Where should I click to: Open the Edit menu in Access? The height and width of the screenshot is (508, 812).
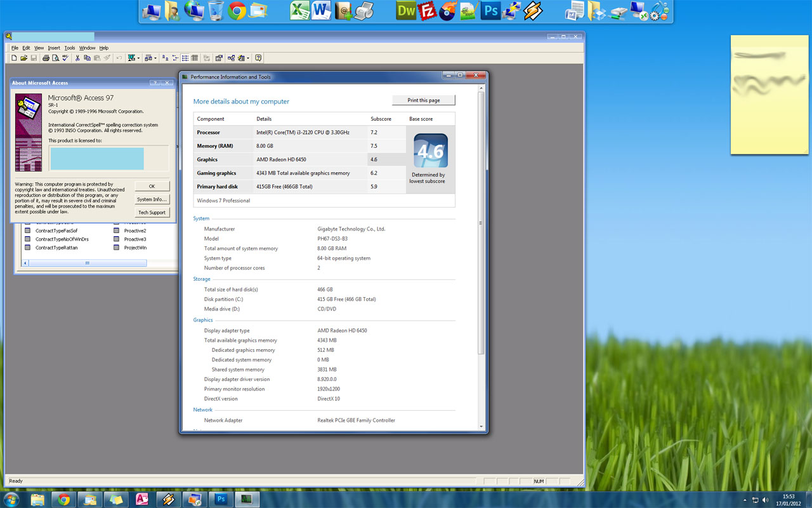pyautogui.click(x=26, y=48)
